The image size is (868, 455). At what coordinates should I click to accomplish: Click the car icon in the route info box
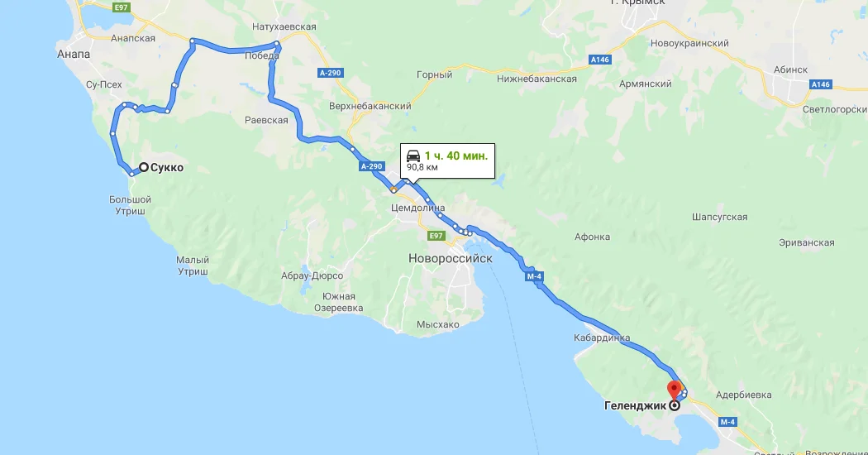tap(413, 156)
